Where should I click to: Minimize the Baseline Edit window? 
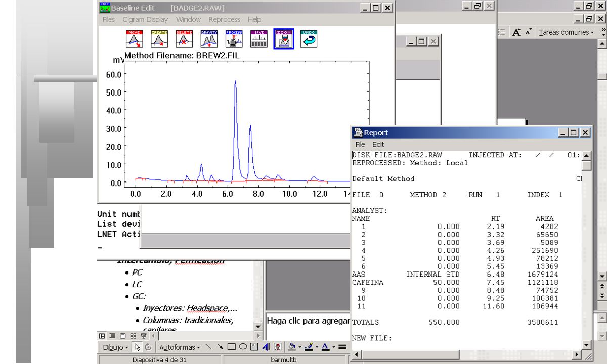(365, 8)
